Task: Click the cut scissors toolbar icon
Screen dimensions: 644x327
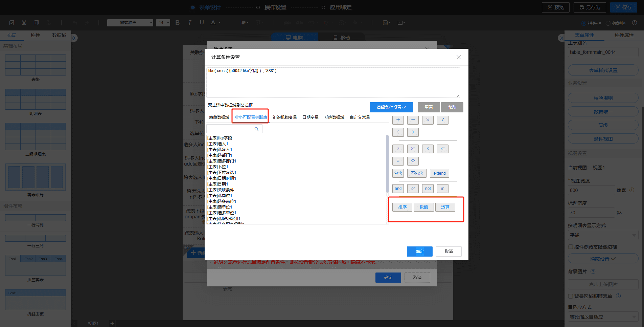Action: click(24, 23)
